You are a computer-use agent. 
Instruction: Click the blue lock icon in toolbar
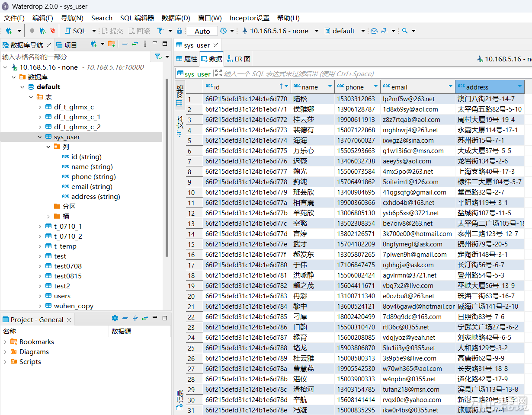click(x=179, y=31)
